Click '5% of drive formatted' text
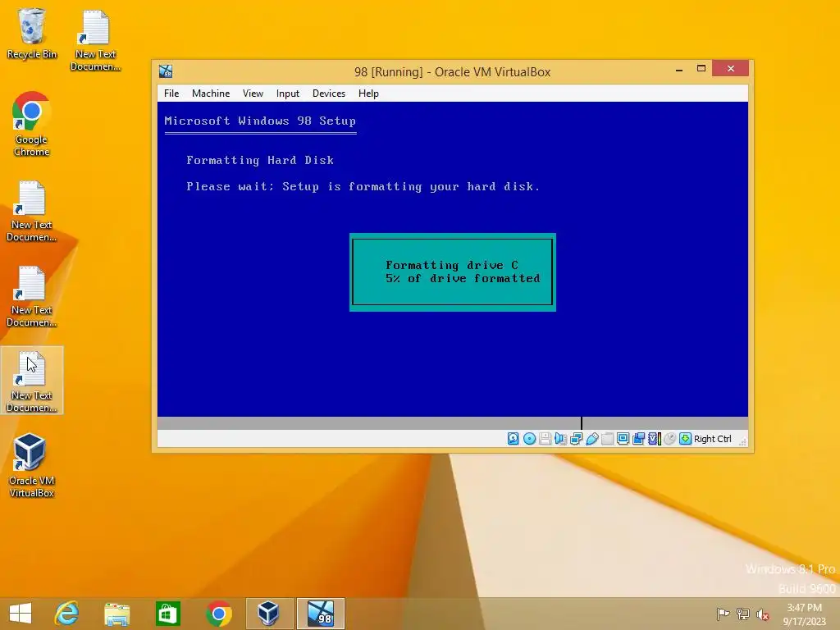The image size is (840, 630). [463, 279]
